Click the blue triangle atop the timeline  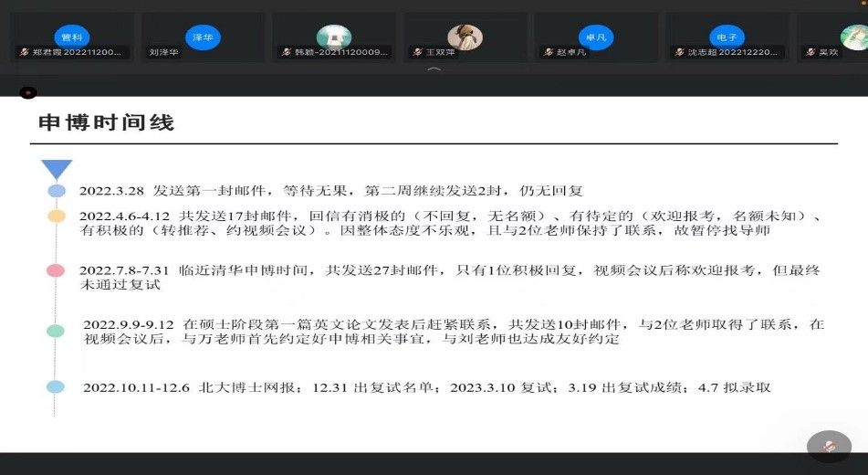click(x=57, y=169)
